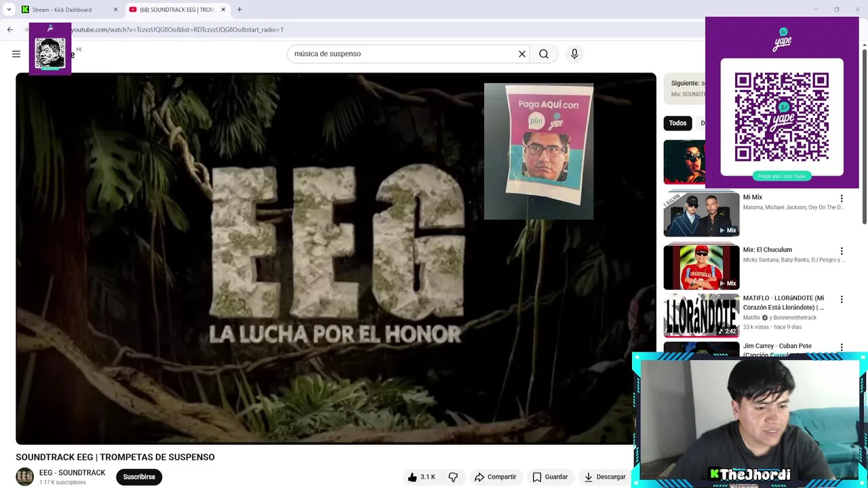Open the EEG - SOUNDTRACK channel avatar
868x488 pixels.
pyautogui.click(x=24, y=477)
